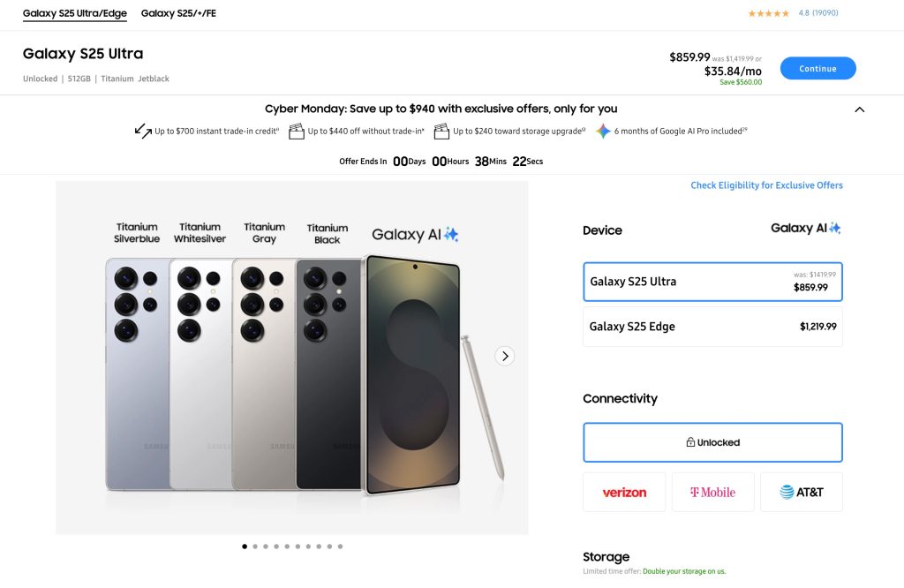Select the first carousel dot indicator
The height and width of the screenshot is (588, 904).
point(245,546)
